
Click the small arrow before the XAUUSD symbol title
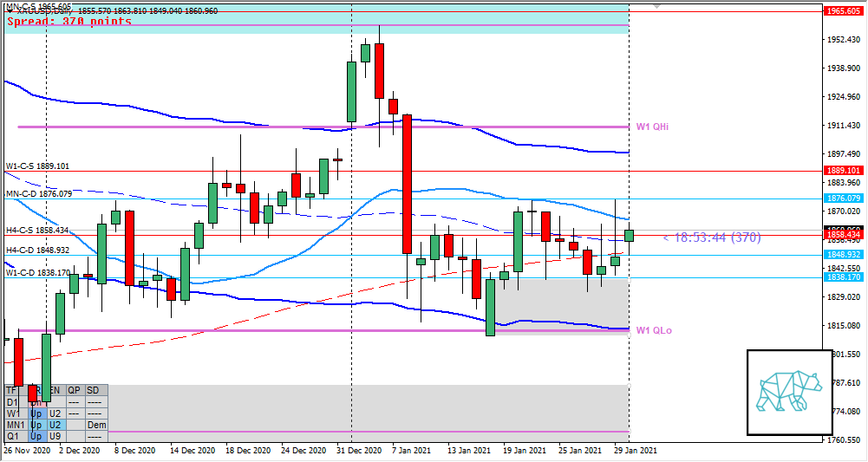click(x=5, y=10)
